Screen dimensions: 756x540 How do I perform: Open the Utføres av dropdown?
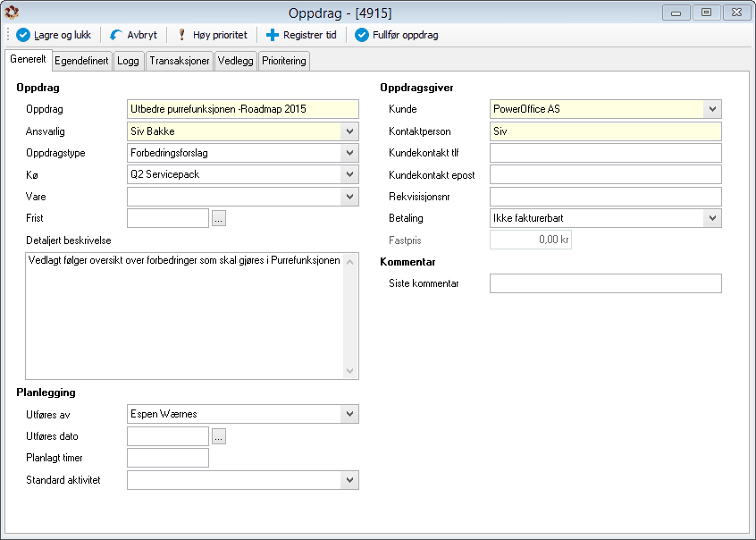[350, 414]
